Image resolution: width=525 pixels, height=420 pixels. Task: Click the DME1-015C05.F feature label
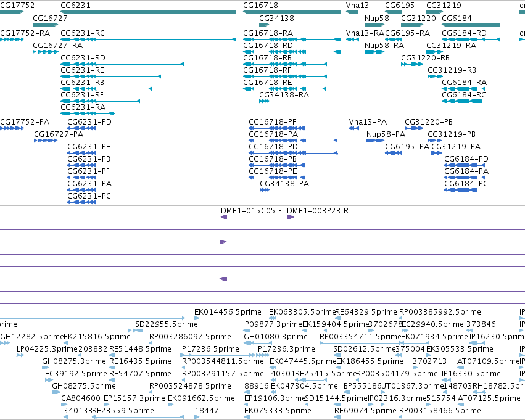(x=251, y=211)
